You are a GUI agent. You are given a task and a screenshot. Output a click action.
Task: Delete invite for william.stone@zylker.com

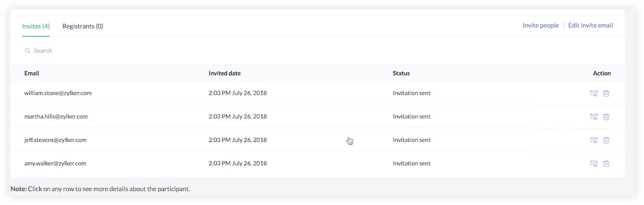606,93
